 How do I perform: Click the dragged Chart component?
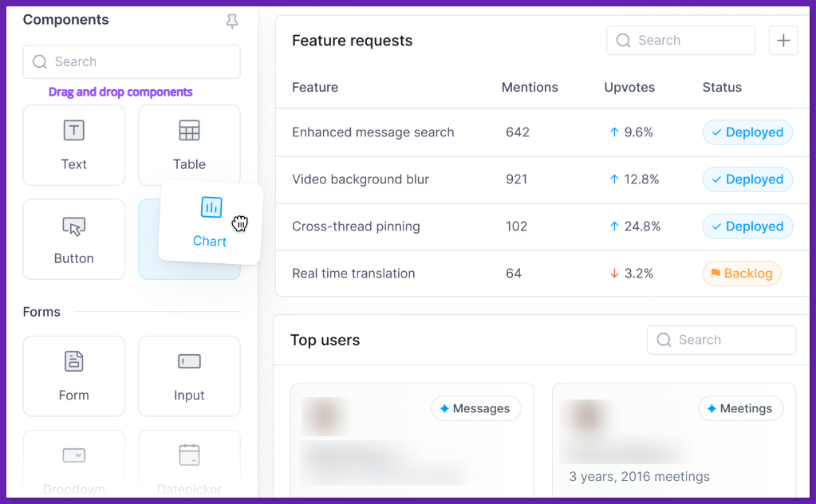(210, 222)
